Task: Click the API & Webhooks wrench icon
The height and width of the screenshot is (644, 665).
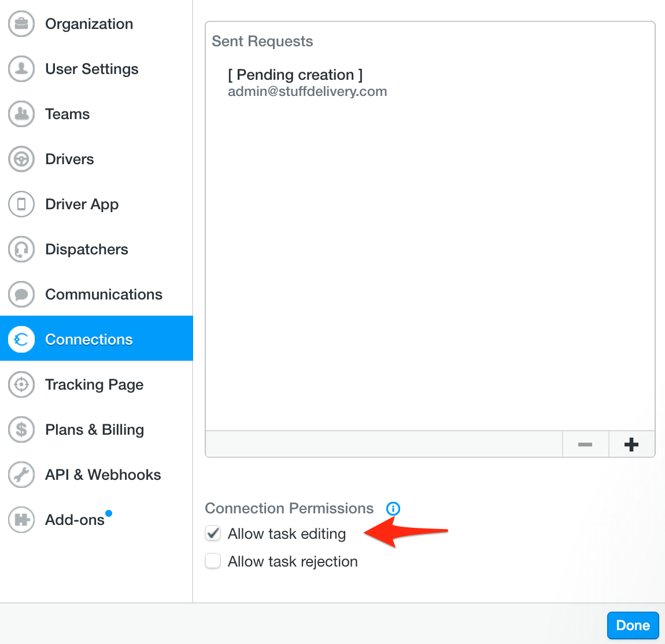Action: 21,475
